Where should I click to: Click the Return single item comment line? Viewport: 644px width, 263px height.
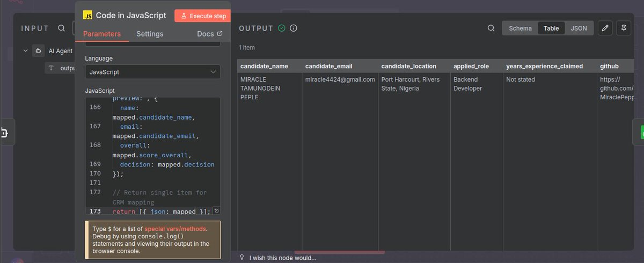(159, 196)
